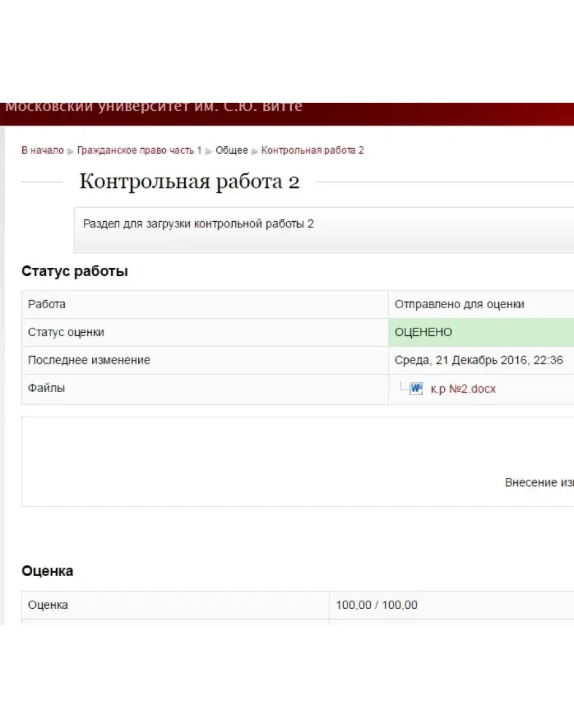The image size is (574, 728).
Task: Click breadcrumb arrow after Общее
Action: click(255, 151)
